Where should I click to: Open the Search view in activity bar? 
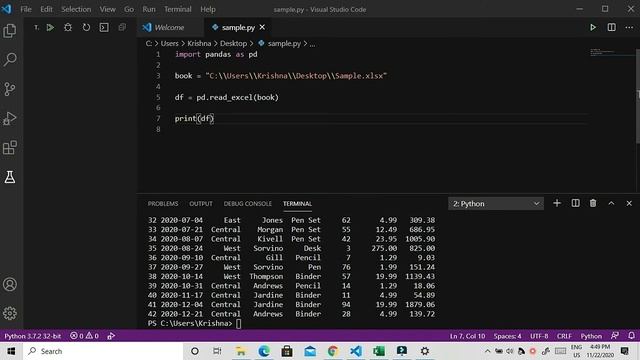[x=10, y=60]
